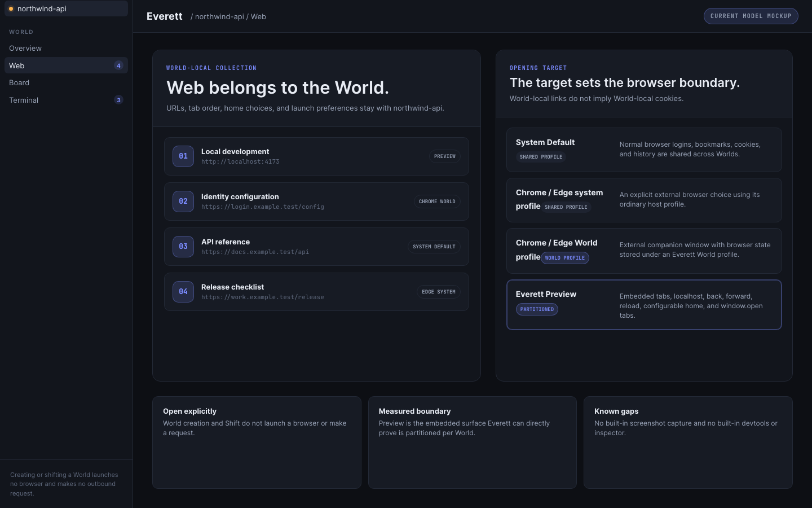Open the Terminal sidebar item

(x=66, y=100)
